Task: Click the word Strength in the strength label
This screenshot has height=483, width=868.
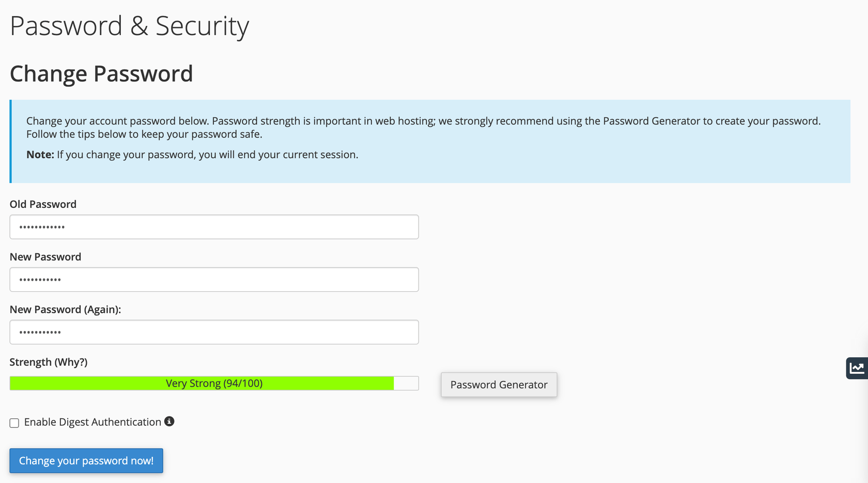Action: [30, 362]
